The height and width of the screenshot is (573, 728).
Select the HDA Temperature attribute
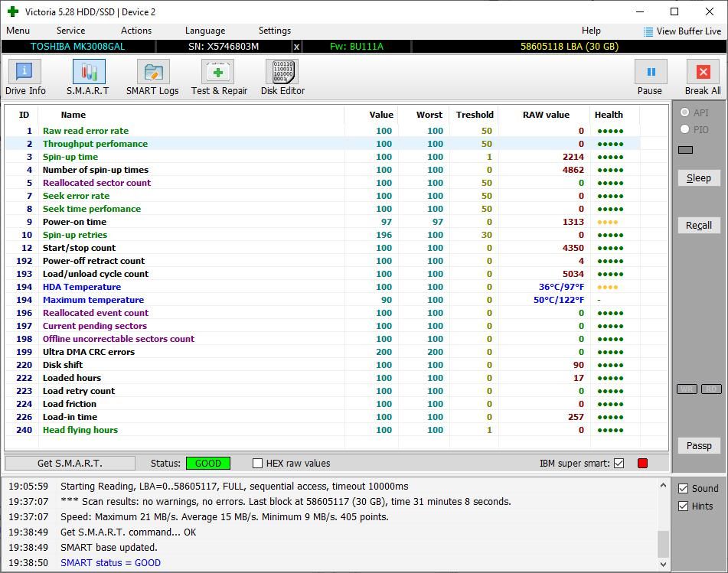pyautogui.click(x=323, y=287)
